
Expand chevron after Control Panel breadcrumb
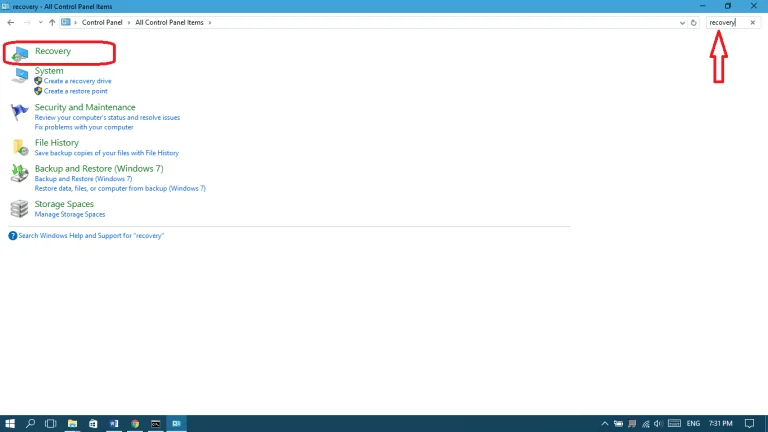tap(129, 23)
